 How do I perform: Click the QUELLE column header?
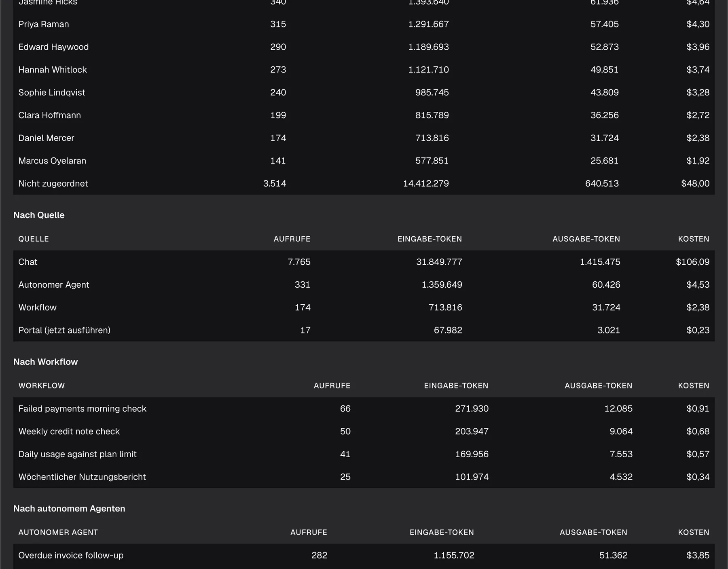[x=34, y=239]
